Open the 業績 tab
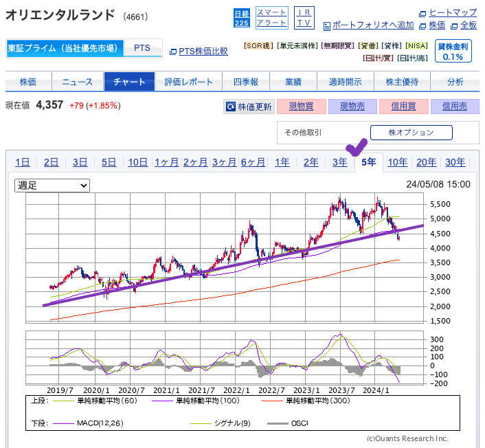The width and height of the screenshot is (485, 448). coord(293,82)
